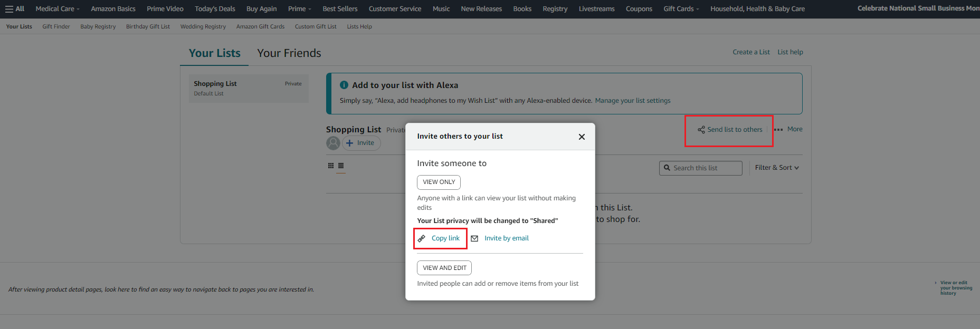980x329 pixels.
Task: Switch to list view icon
Action: (x=341, y=166)
